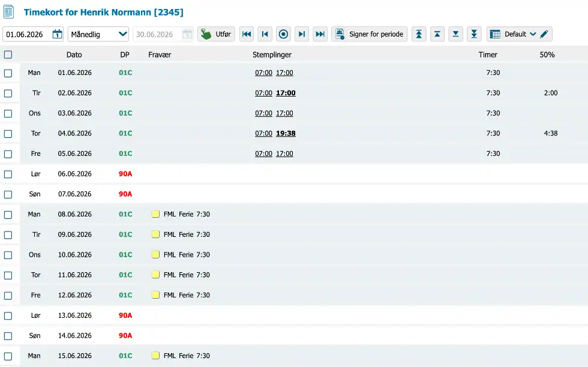Open the calendar picker for start date 01.06.2026
The width and height of the screenshot is (588, 367).
click(x=57, y=34)
